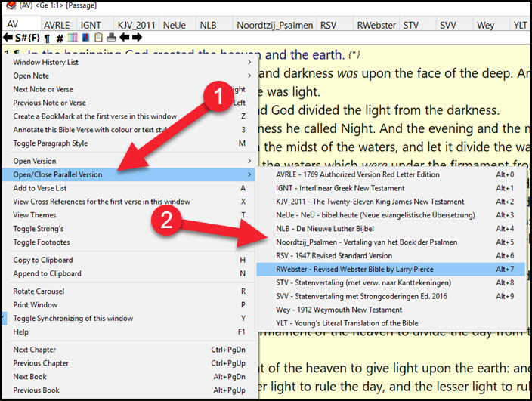
Task: Toggle Footnotes in context menu
Action: [x=129, y=242]
